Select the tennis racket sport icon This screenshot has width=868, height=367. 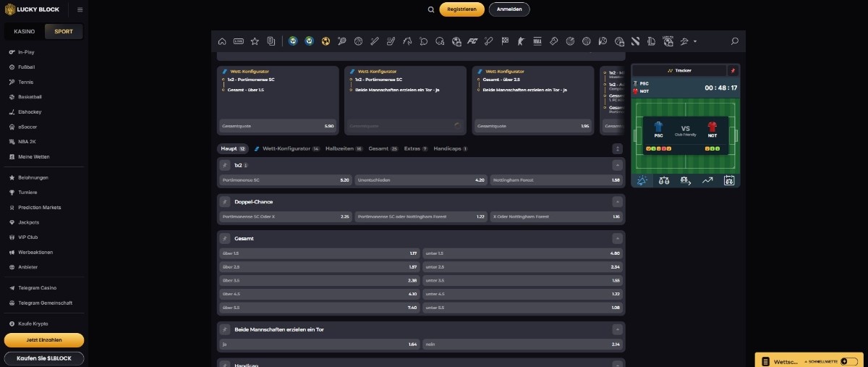(341, 41)
